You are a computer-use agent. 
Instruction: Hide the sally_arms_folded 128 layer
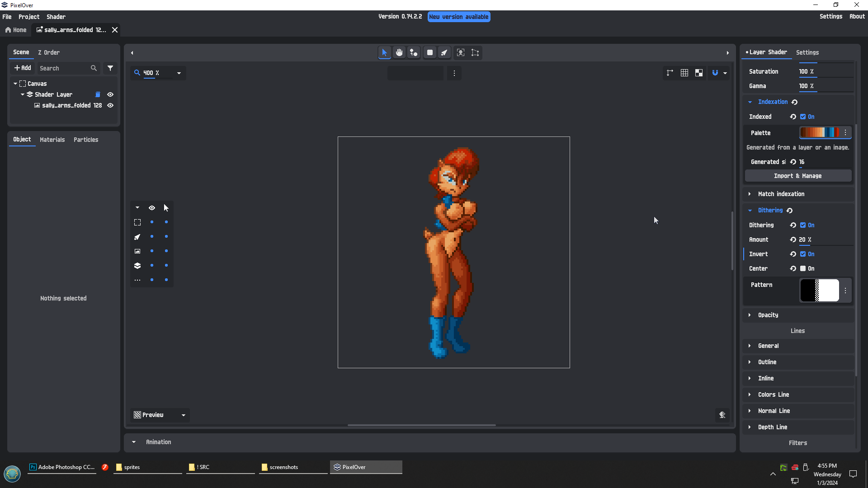click(110, 105)
